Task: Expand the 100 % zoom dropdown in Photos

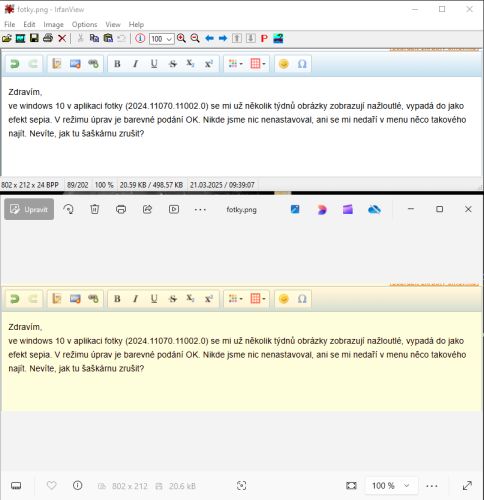Action: click(x=391, y=486)
